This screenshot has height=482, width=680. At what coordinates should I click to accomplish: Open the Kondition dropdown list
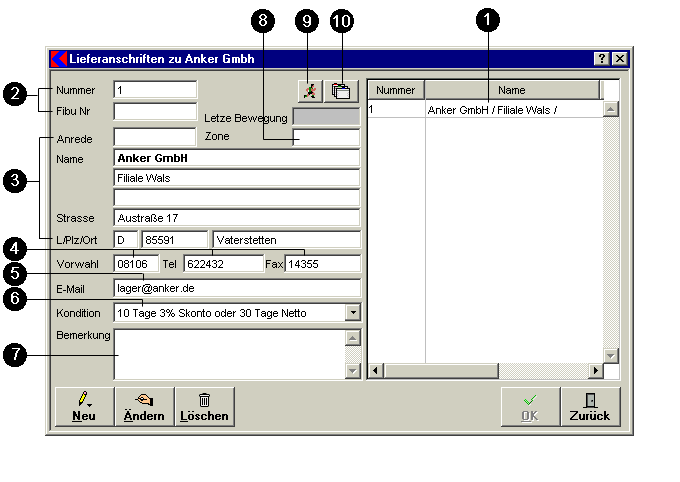[351, 313]
